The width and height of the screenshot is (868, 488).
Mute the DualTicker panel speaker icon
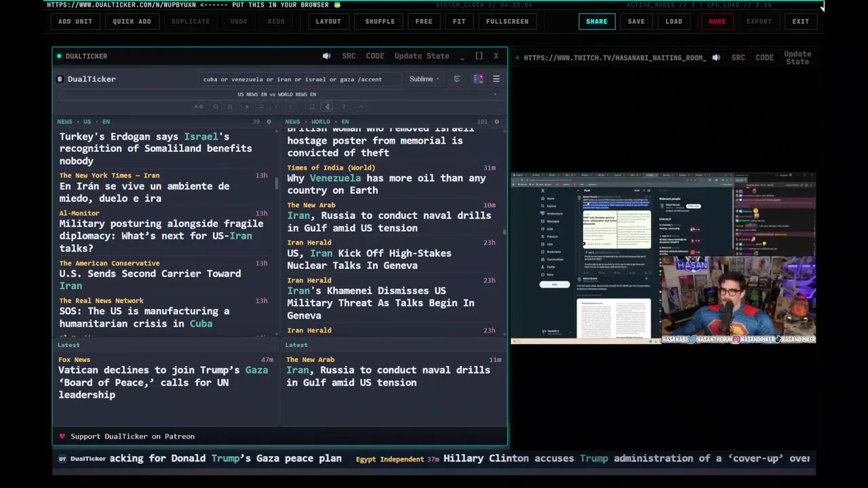(326, 56)
